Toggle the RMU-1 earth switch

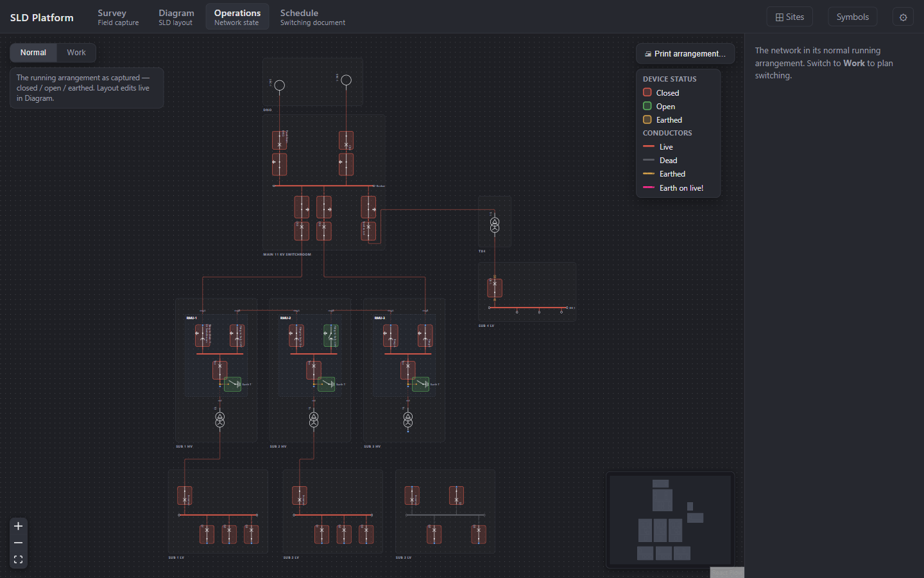pyautogui.click(x=233, y=384)
